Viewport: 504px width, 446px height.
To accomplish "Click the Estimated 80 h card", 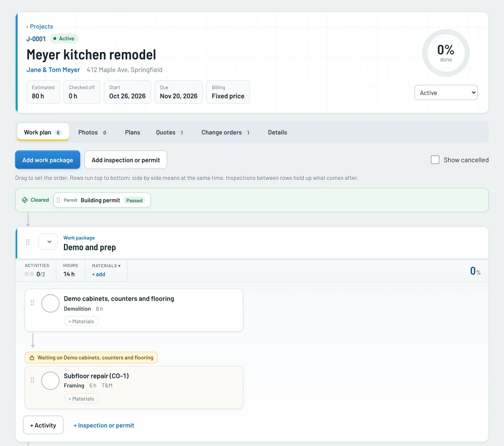I will coord(43,92).
